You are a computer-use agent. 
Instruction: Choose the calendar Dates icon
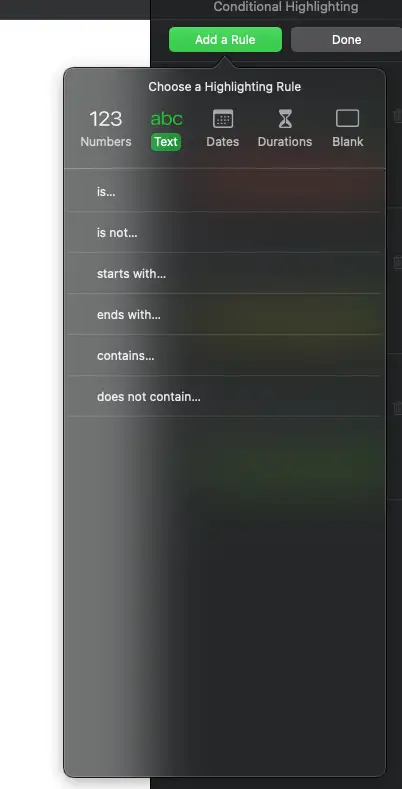[x=223, y=119]
